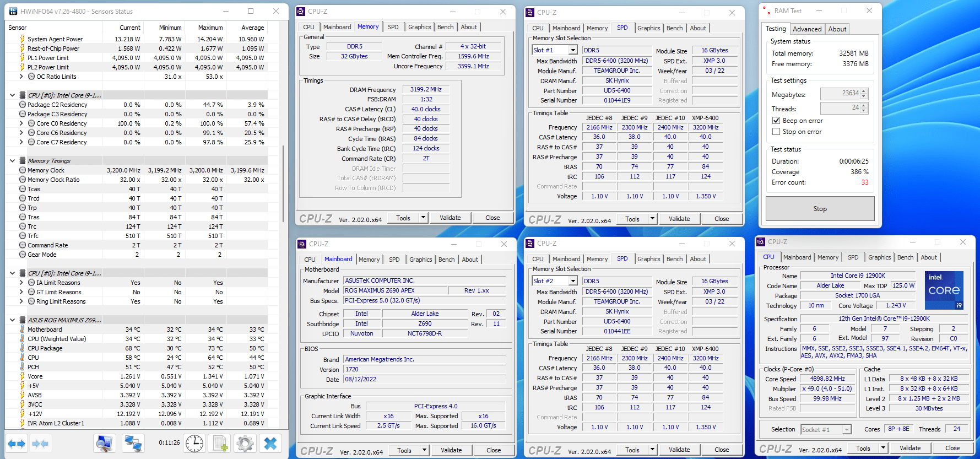This screenshot has width=980, height=459.
Task: Click lightning icon beside System Agent Power
Action: pyautogui.click(x=23, y=39)
